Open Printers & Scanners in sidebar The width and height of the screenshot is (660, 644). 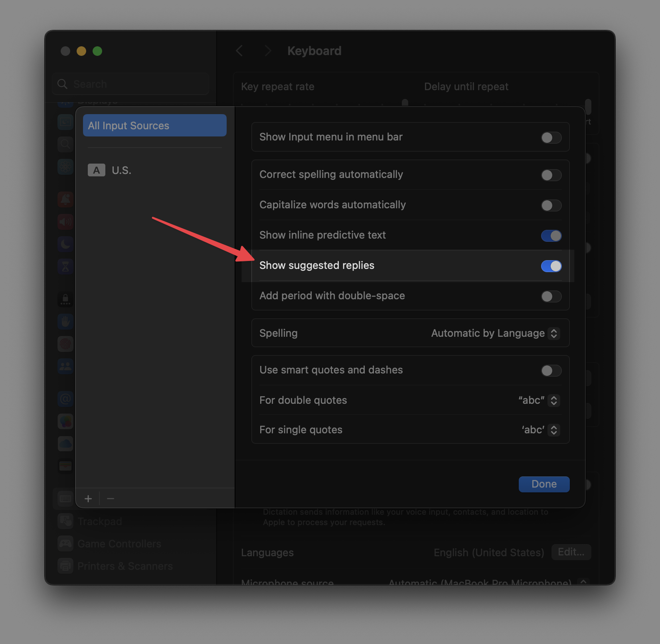pos(124,566)
